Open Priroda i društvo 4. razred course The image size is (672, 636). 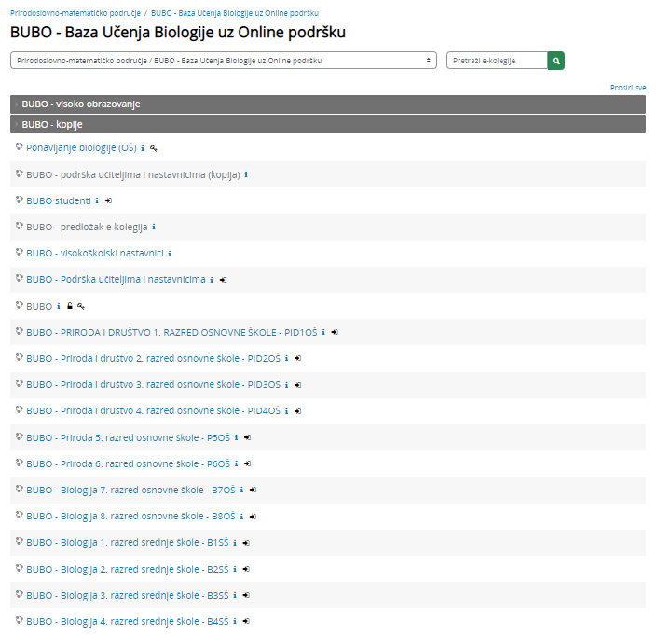(x=154, y=411)
